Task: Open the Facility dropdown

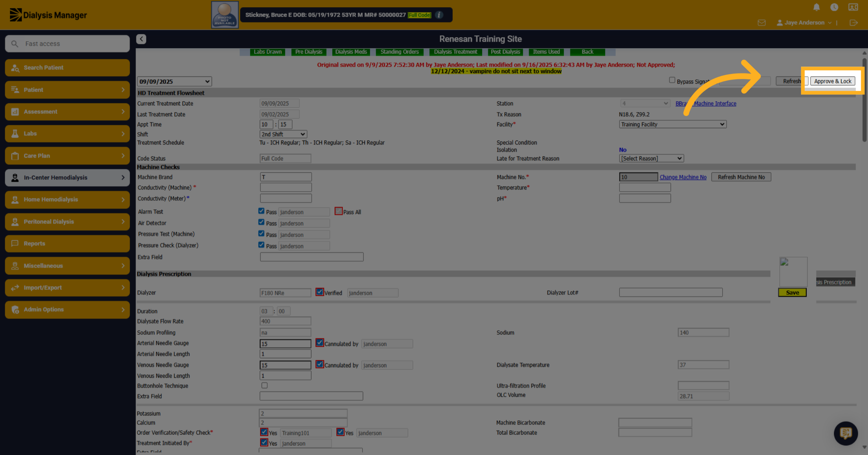Action: tap(673, 124)
